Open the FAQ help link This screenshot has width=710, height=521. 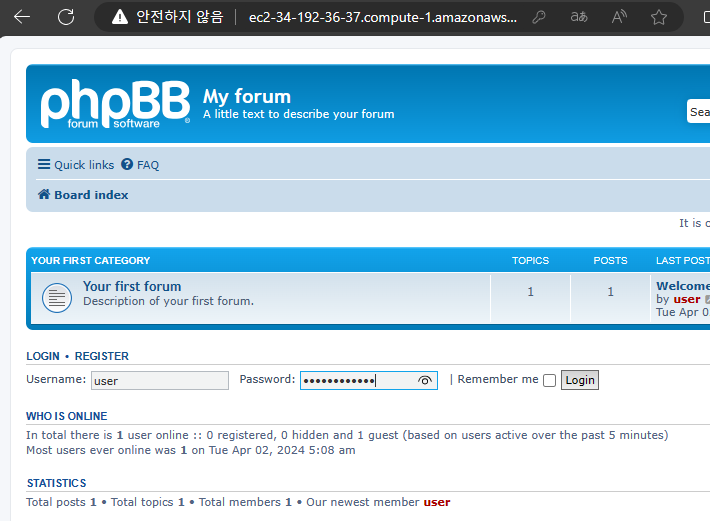(x=140, y=165)
